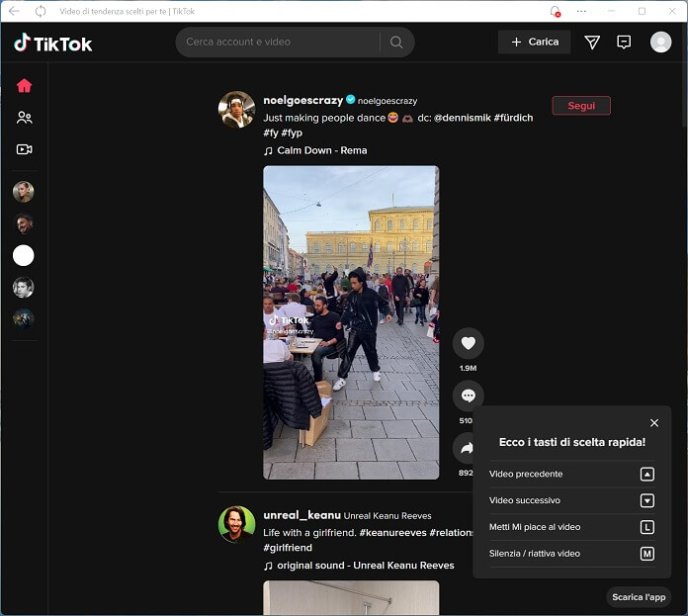Like the video with the heart icon
Image resolution: width=688 pixels, height=616 pixels.
[469, 343]
